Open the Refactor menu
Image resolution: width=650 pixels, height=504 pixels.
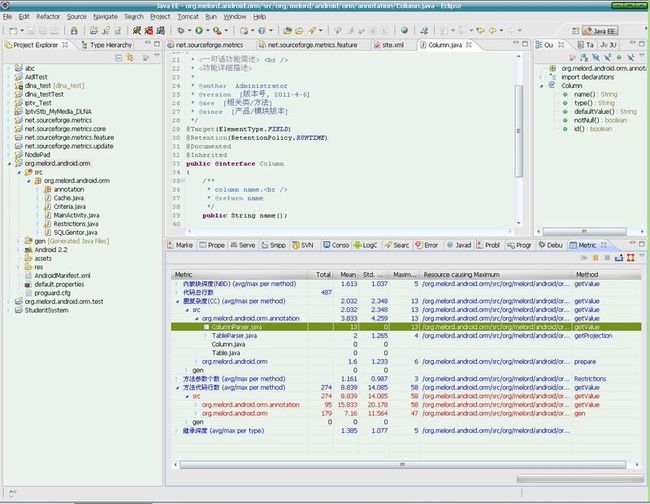pos(48,17)
